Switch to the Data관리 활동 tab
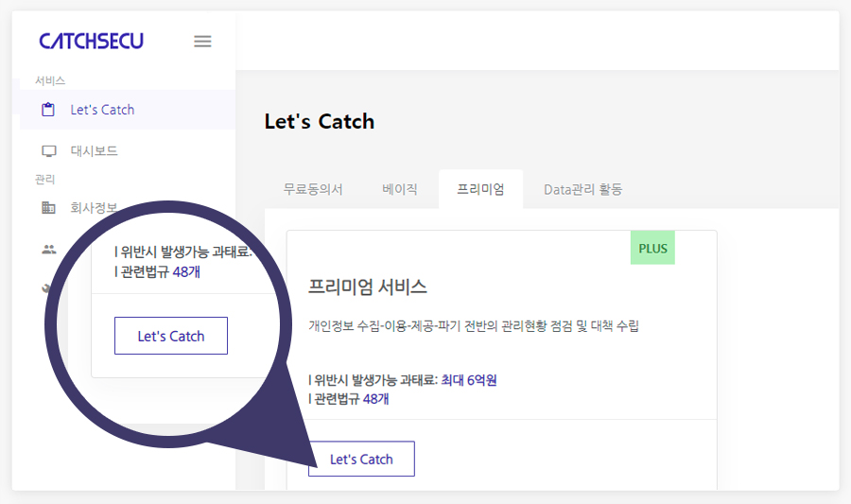The height and width of the screenshot is (504, 851). click(582, 189)
